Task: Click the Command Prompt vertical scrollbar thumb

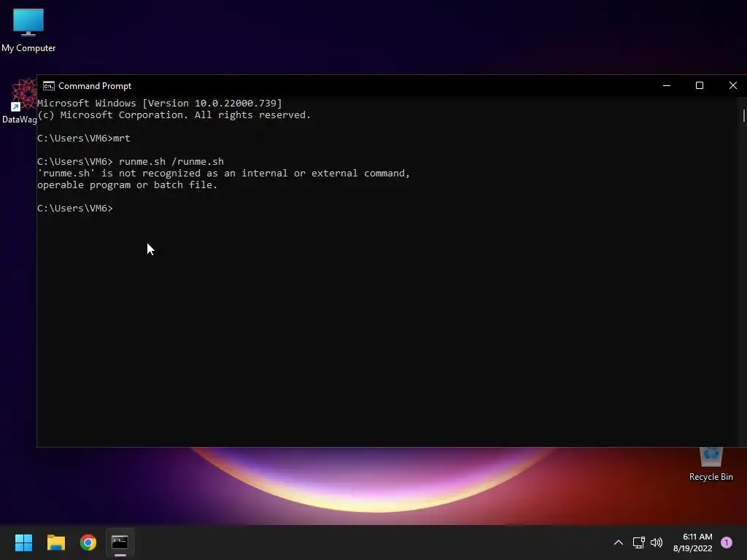Action: tap(743, 115)
